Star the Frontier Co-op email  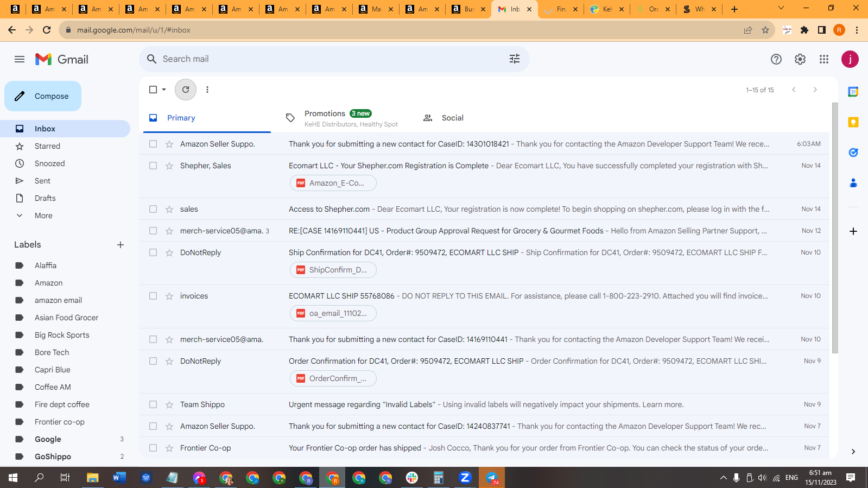[x=169, y=448]
